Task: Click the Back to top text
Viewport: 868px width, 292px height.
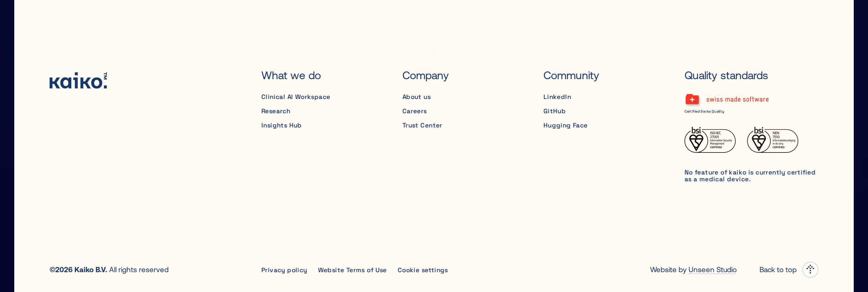Action: pyautogui.click(x=778, y=270)
